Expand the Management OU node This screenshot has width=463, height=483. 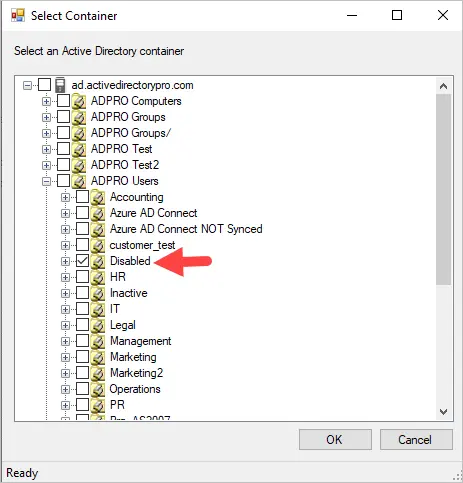coord(65,341)
